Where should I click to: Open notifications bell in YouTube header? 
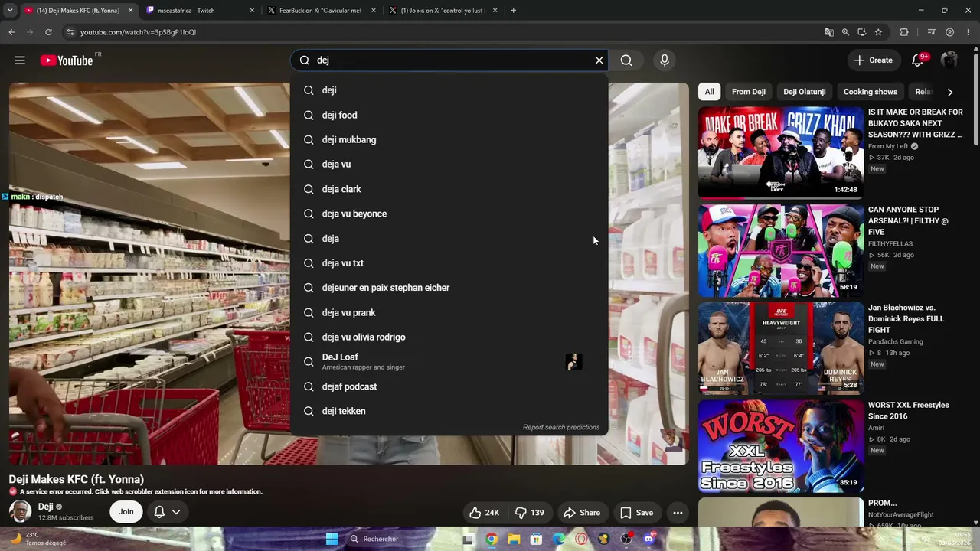coord(917,60)
